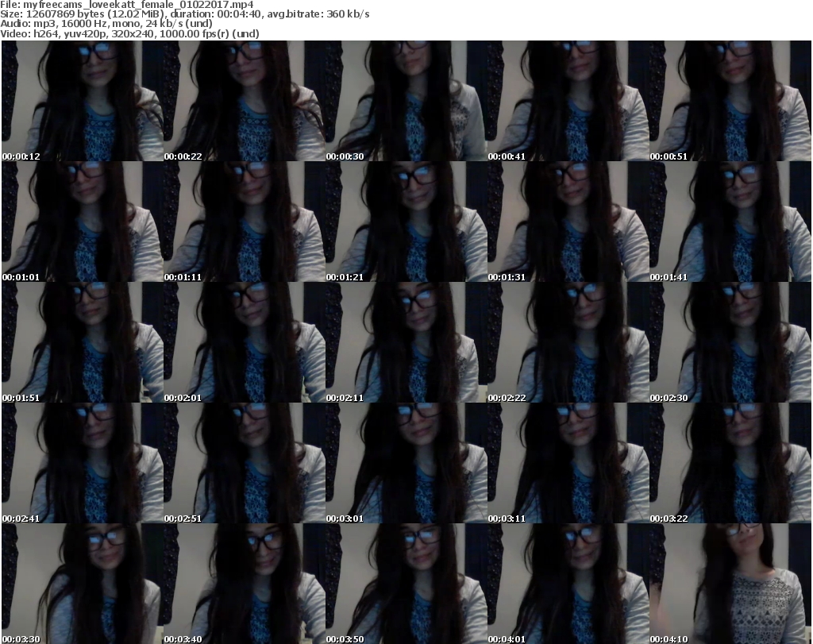Image resolution: width=813 pixels, height=644 pixels.
Task: Choose the thumbnail stamped 00:02:41
Action: pyautogui.click(x=83, y=463)
